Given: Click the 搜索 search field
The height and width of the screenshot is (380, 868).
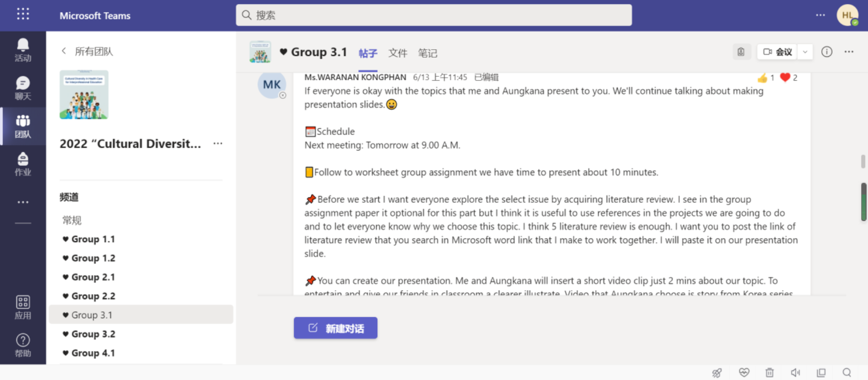Looking at the screenshot, I should (433, 15).
